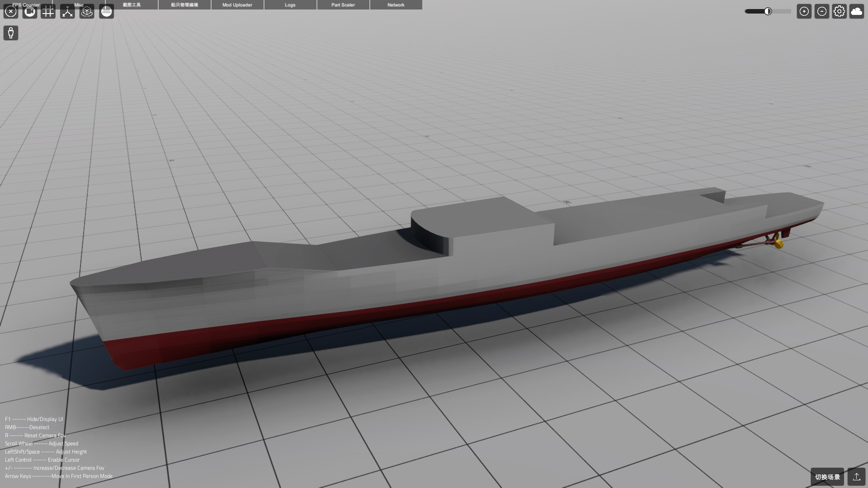Click the circled plus zoom-in icon
This screenshot has width=868, height=488.
tap(804, 11)
